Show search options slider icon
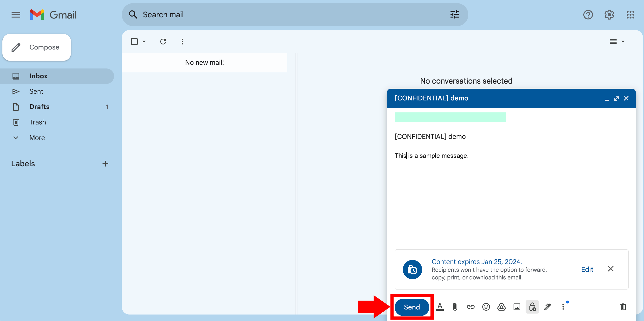This screenshot has height=321, width=644. click(455, 14)
